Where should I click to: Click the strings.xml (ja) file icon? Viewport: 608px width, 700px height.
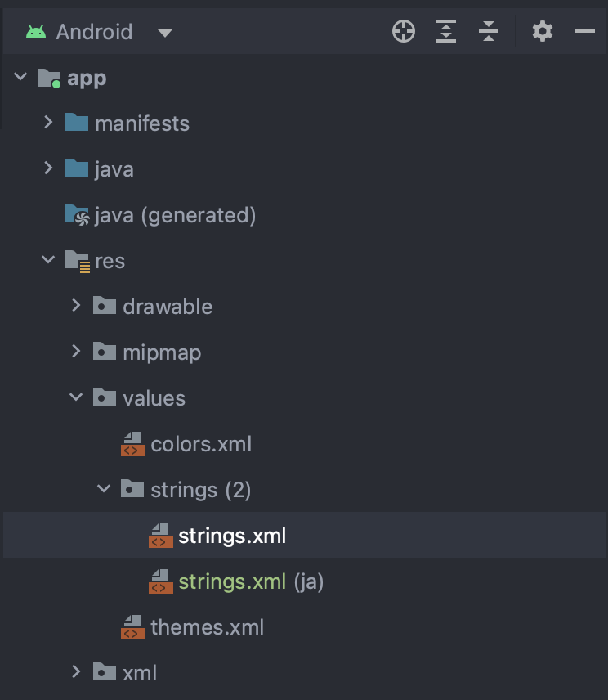click(x=161, y=581)
